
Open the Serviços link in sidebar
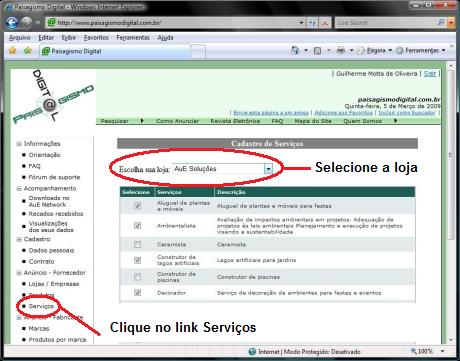coord(41,306)
